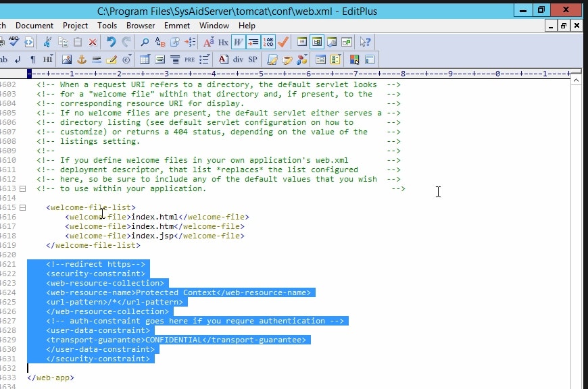The image size is (588, 389).
Task: Open the object shapes dropdown
Action: click(302, 59)
